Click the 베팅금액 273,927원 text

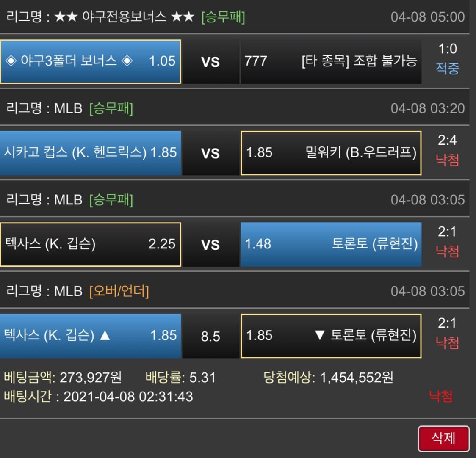pos(63,377)
